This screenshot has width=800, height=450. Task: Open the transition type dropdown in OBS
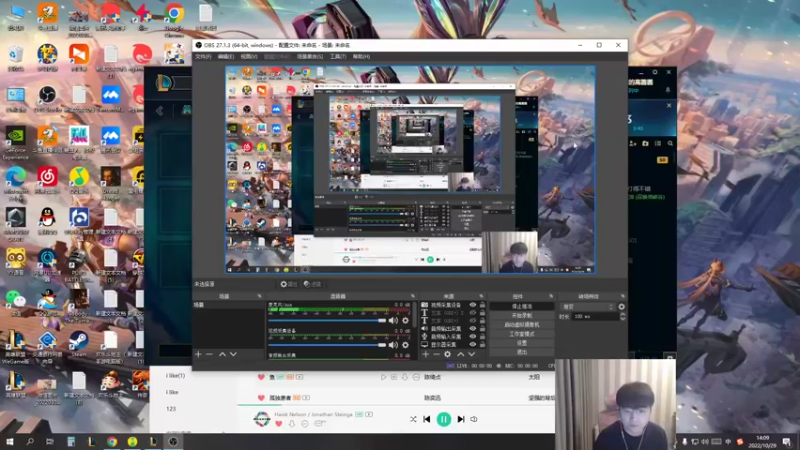(587, 307)
